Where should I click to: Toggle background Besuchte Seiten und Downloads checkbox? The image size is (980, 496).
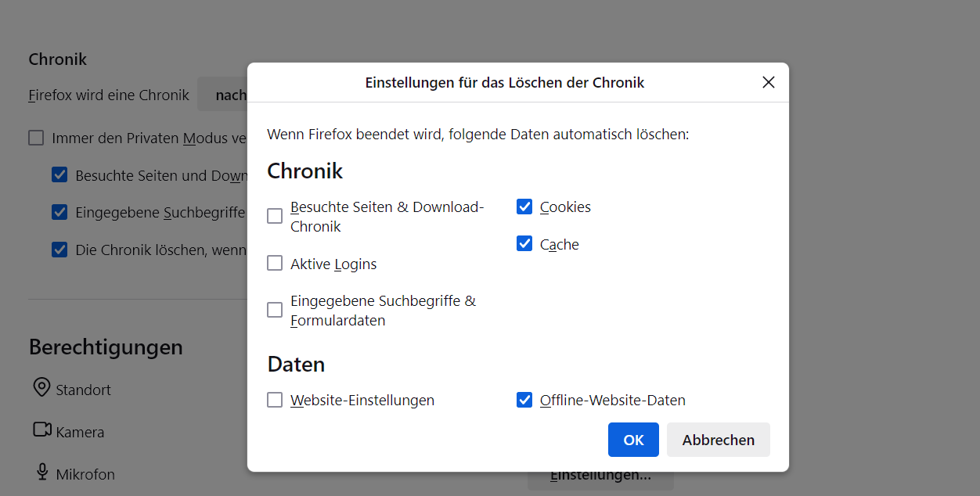pos(59,175)
